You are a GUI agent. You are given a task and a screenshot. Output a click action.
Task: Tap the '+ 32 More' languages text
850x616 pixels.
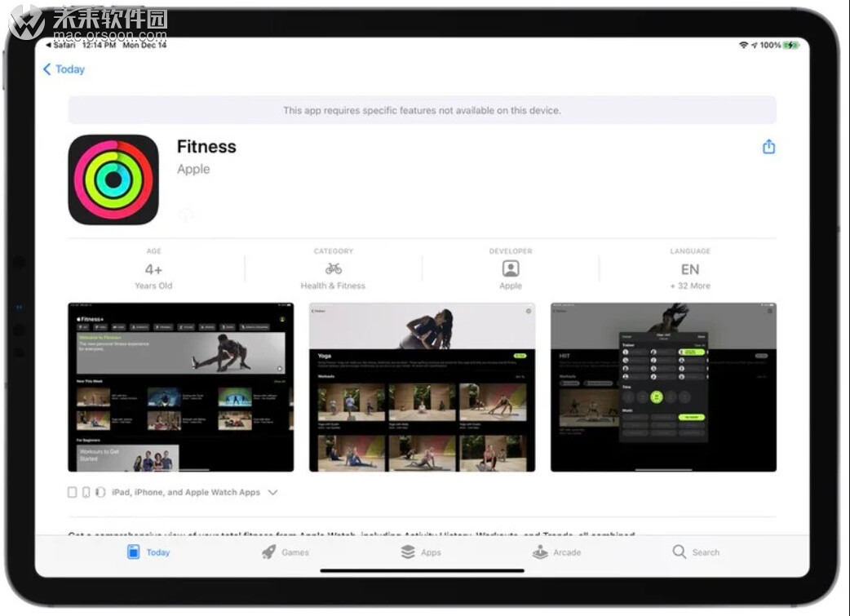pos(690,286)
